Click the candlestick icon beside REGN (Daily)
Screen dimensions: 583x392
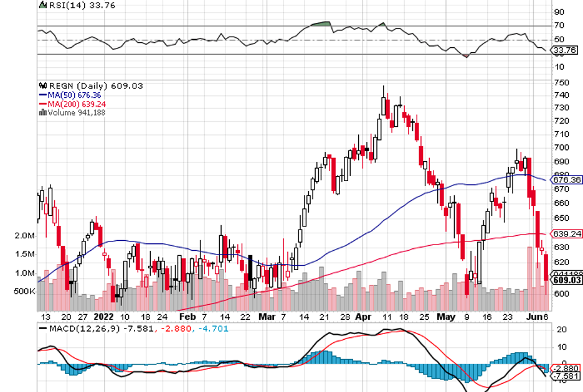pyautogui.click(x=43, y=86)
